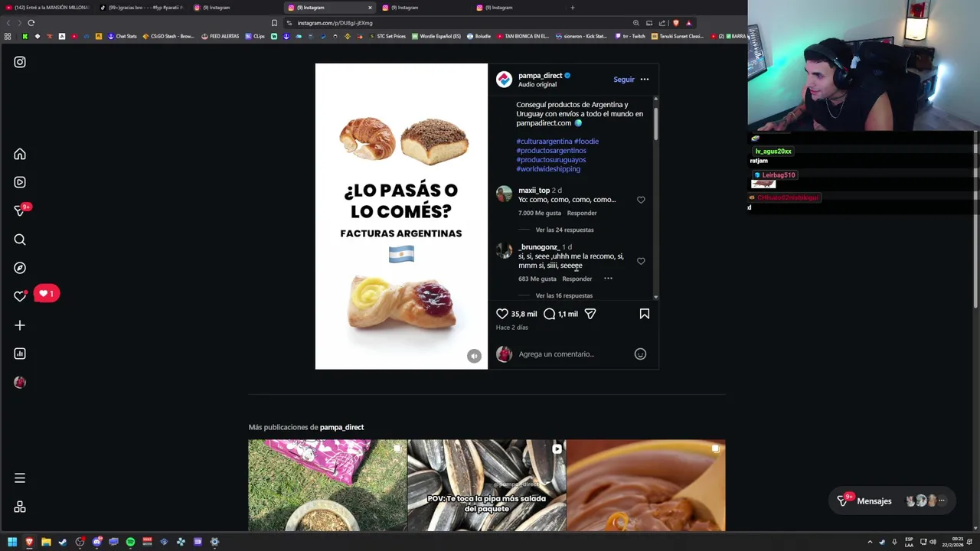980x551 pixels.
Task: Click Audio original under the username
Action: click(x=537, y=85)
